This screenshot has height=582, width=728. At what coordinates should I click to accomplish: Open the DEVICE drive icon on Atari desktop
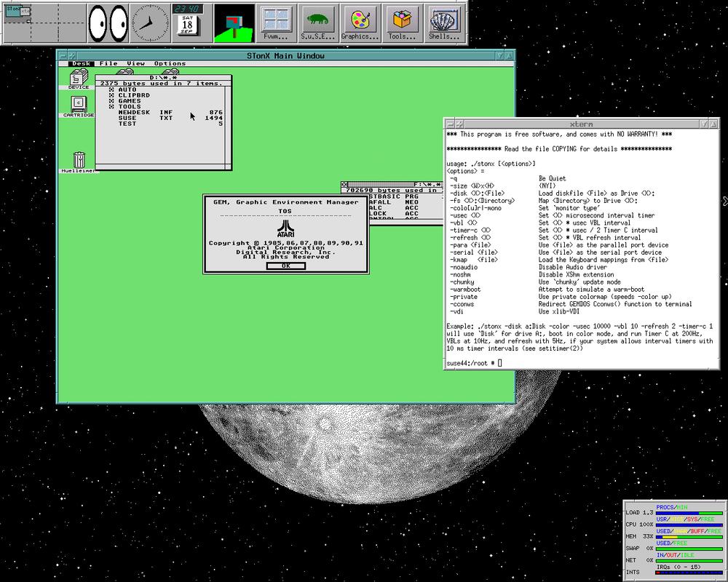[x=79, y=79]
